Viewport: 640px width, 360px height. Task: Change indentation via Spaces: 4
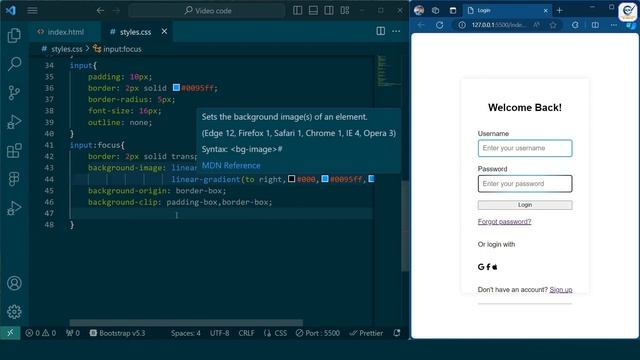(186, 333)
